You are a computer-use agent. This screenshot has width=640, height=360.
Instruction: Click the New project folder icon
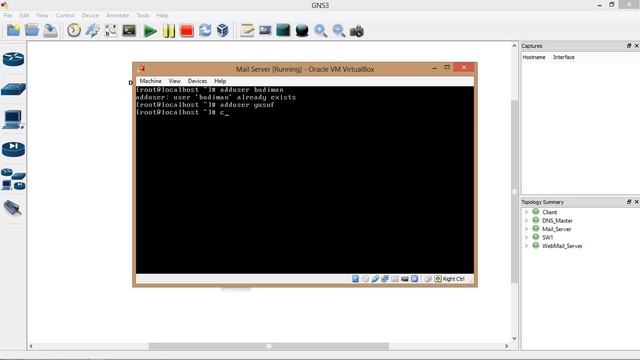coord(13,31)
